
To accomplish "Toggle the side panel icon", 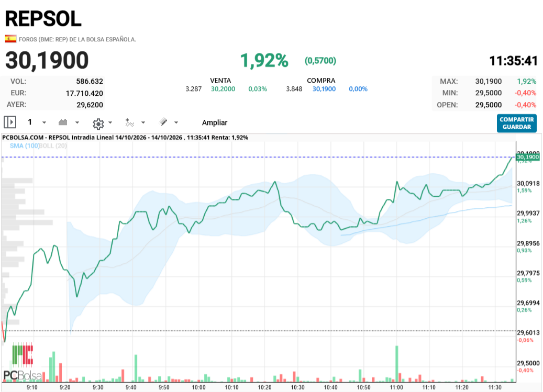I will click(10, 122).
